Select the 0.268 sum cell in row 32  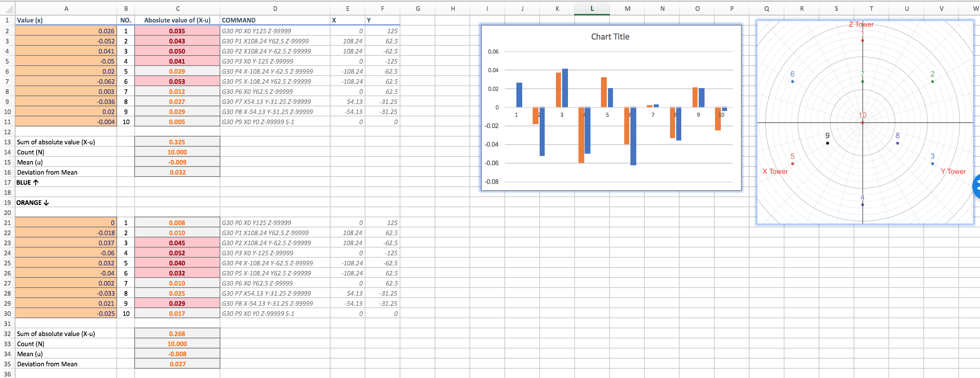coord(177,334)
